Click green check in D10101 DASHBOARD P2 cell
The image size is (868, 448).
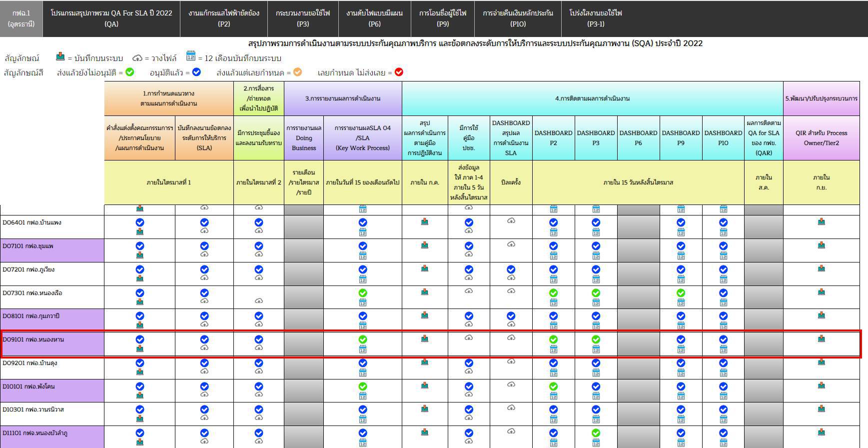[553, 386]
